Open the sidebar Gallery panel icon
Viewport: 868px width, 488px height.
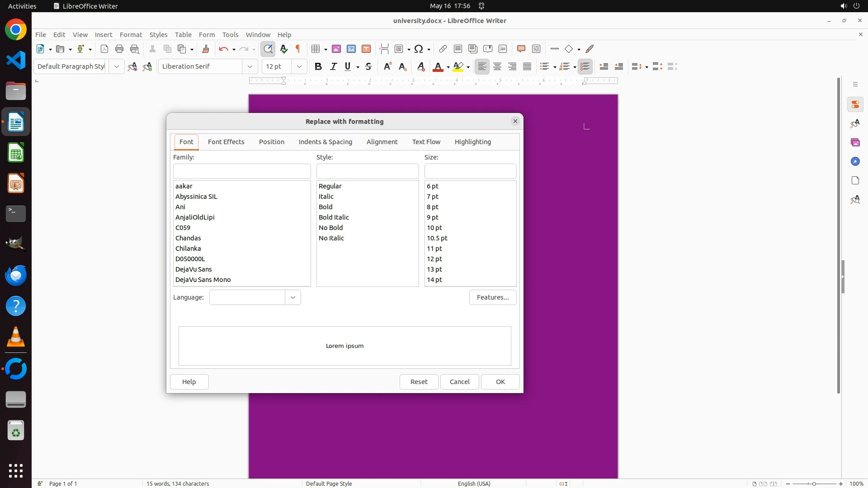pos(855,143)
